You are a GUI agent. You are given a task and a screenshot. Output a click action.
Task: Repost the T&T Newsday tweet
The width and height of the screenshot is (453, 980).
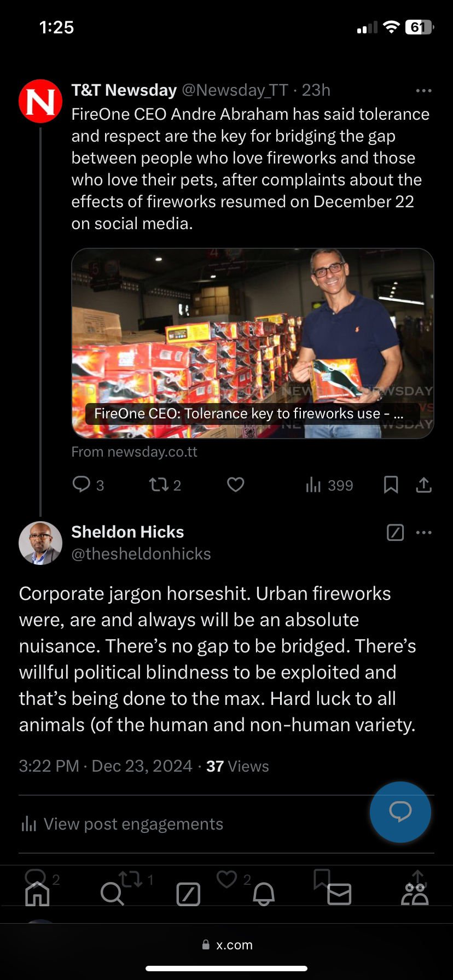pos(159,485)
